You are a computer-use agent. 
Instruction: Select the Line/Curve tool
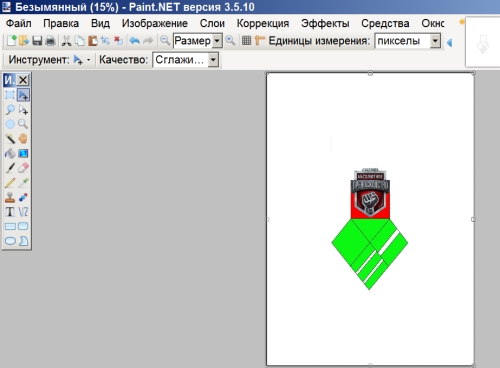click(x=23, y=212)
